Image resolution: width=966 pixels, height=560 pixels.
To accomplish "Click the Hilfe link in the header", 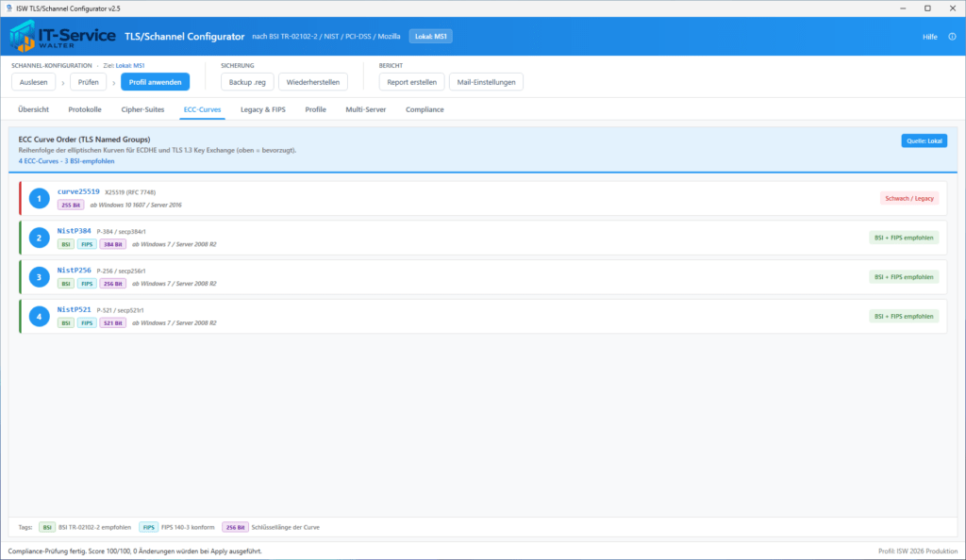I will pyautogui.click(x=929, y=37).
